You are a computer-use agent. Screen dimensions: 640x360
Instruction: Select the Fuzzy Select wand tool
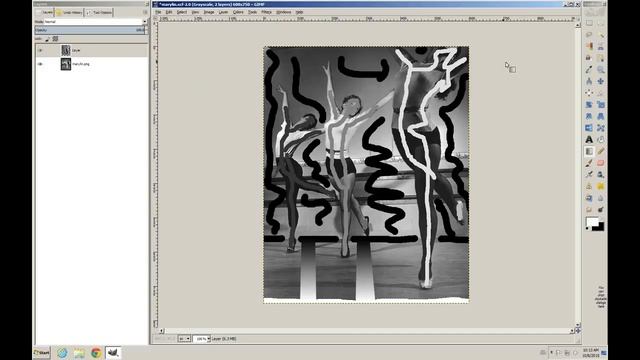(600, 35)
